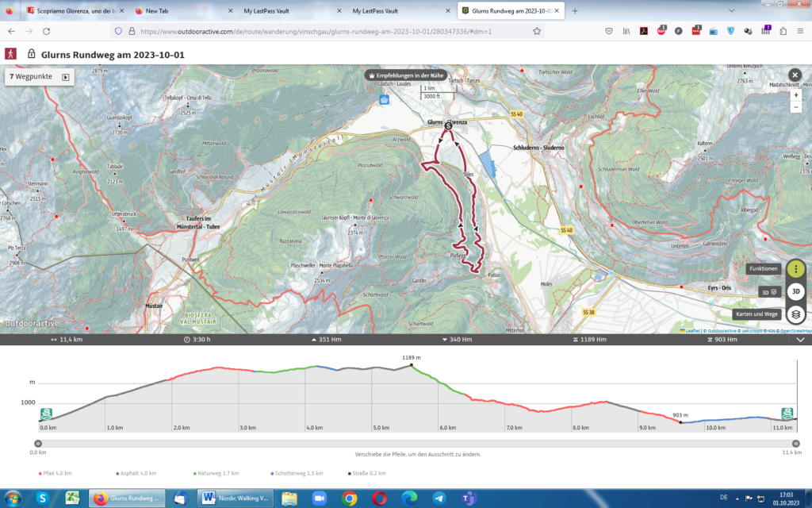Click the Leaflet attribution link
This screenshot has height=508, width=812.
pos(688,330)
